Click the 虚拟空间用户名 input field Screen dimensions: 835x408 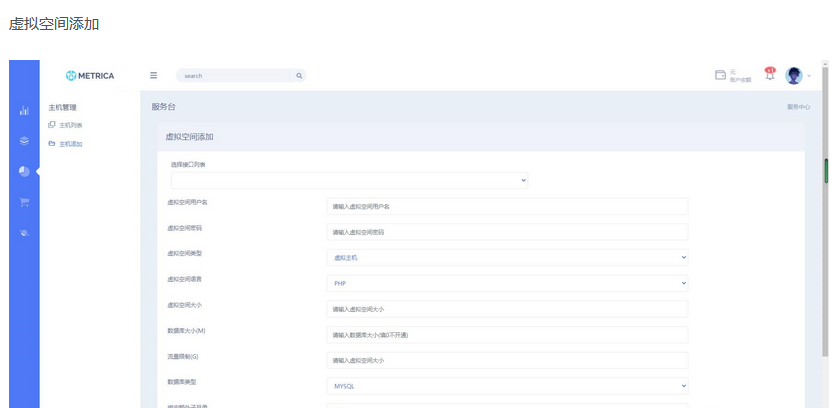507,206
